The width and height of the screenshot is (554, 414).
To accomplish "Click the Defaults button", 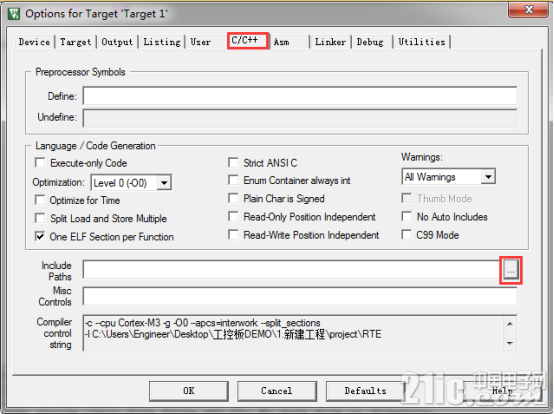I will 365,391.
